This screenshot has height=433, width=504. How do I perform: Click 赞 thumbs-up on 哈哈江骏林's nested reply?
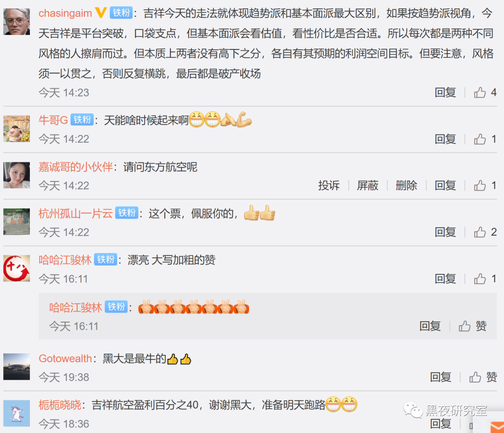[x=472, y=326]
